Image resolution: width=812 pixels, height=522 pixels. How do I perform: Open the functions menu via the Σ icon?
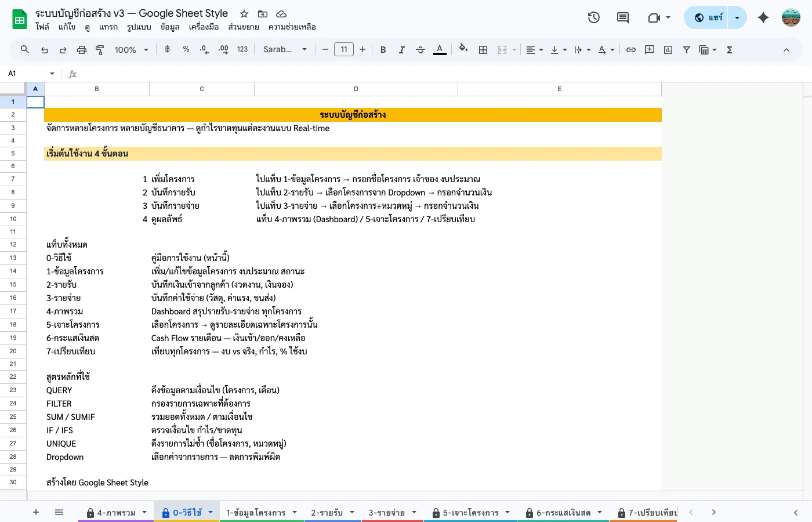click(x=728, y=49)
